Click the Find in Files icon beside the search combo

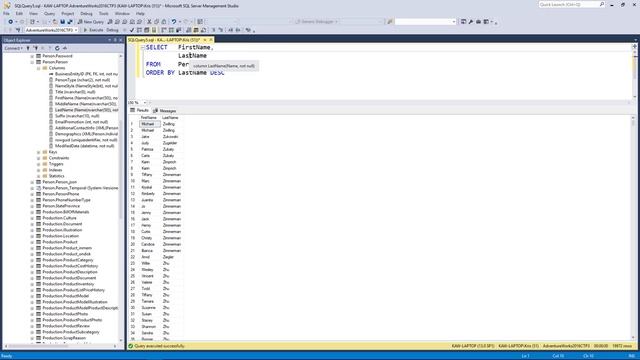pos(390,22)
